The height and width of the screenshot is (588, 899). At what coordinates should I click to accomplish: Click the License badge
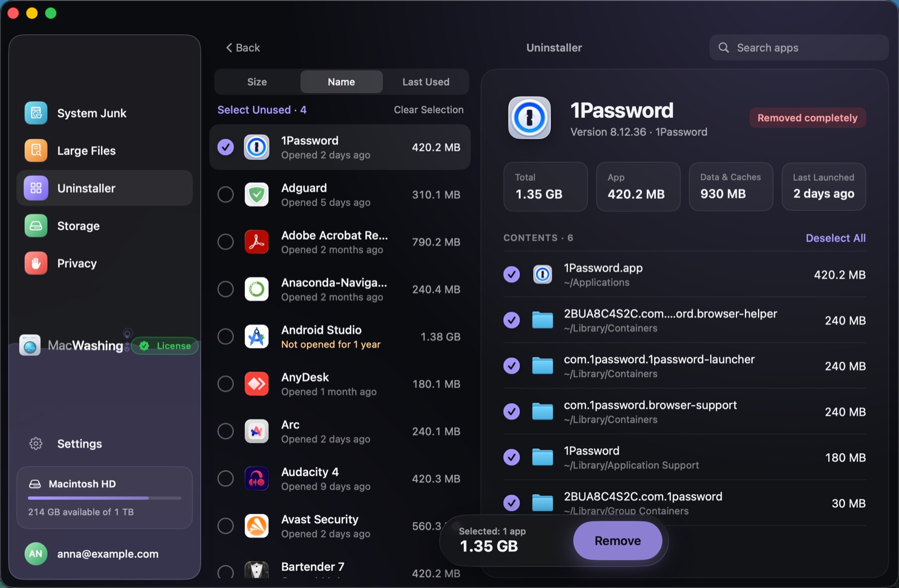[x=165, y=346]
